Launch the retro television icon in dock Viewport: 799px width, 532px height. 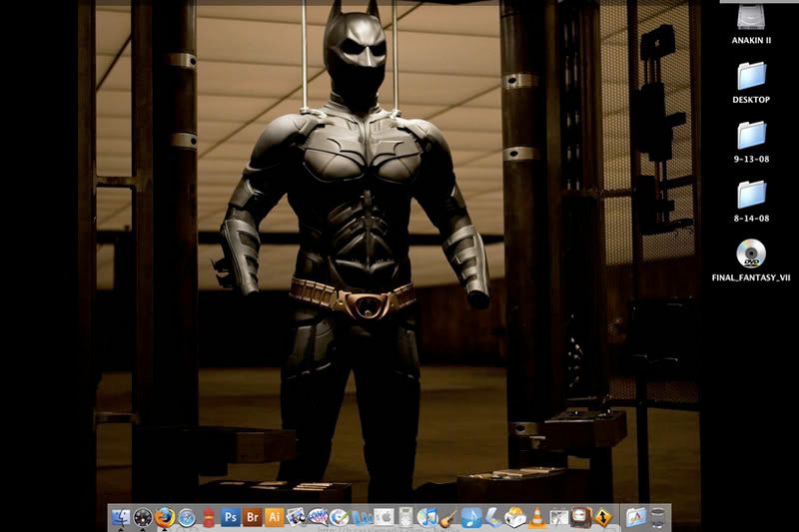[x=581, y=517]
